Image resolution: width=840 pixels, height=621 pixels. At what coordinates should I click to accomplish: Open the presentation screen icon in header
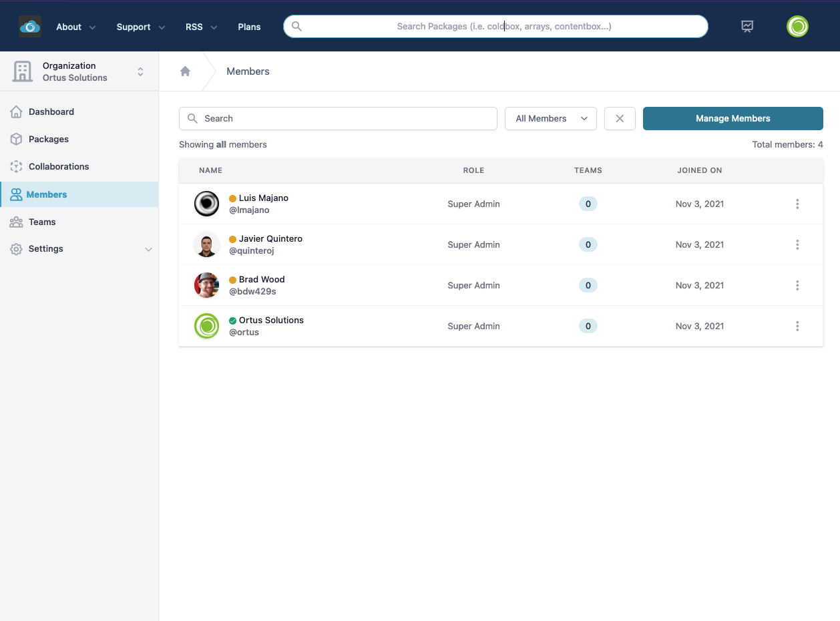pos(747,27)
